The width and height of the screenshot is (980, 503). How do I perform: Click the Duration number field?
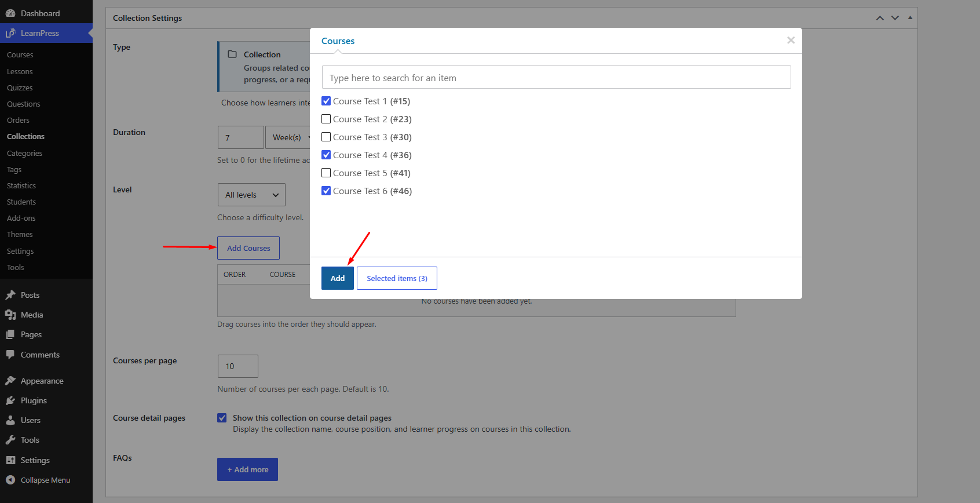(x=240, y=137)
